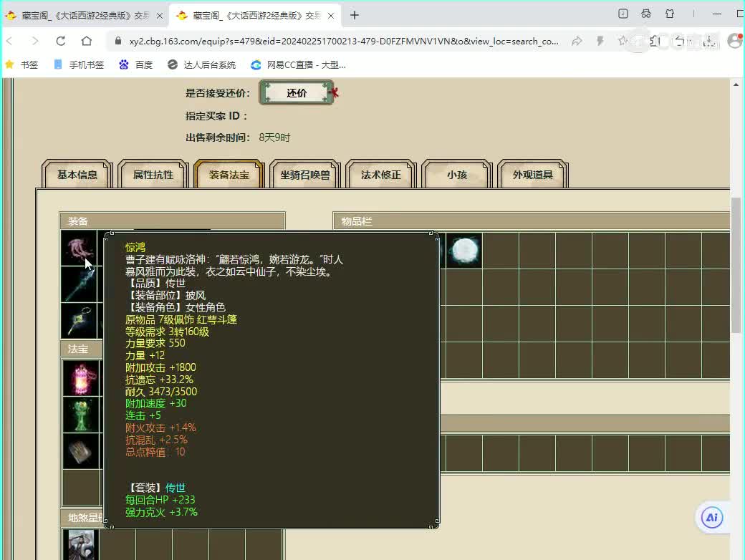Viewport: 745px width, 560px height.
Task: Open the tab count icon showing 2
Action: tap(623, 14)
